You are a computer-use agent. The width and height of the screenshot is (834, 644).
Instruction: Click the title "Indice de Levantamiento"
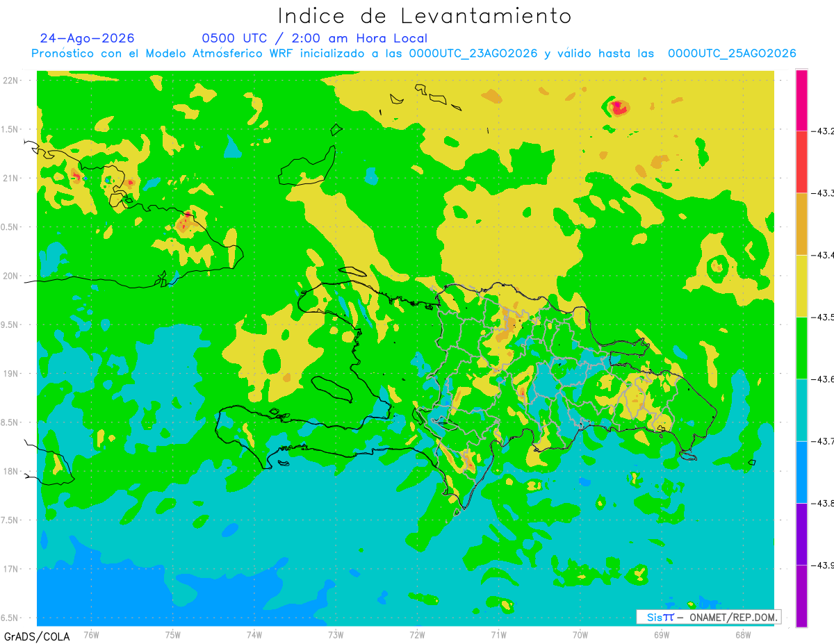424,16
